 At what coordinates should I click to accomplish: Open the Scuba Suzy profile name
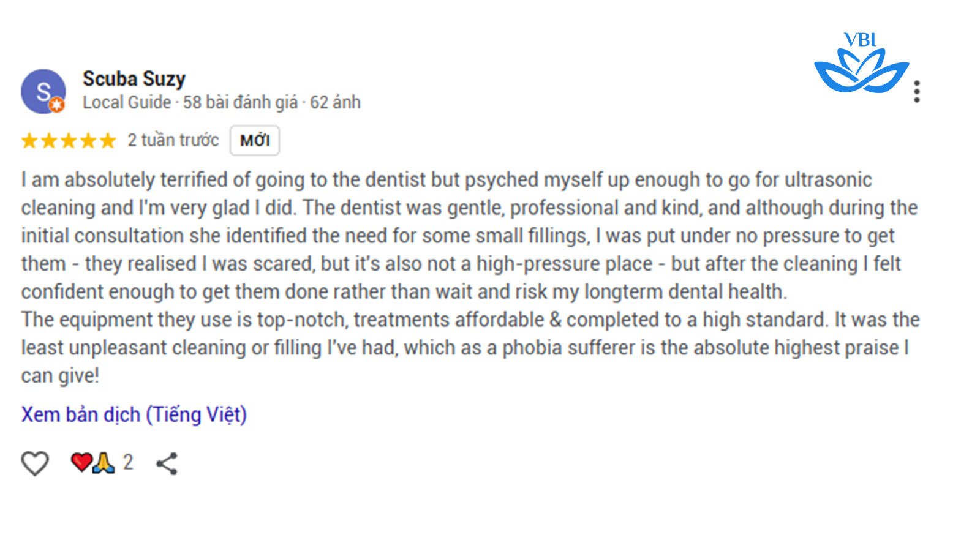[134, 79]
